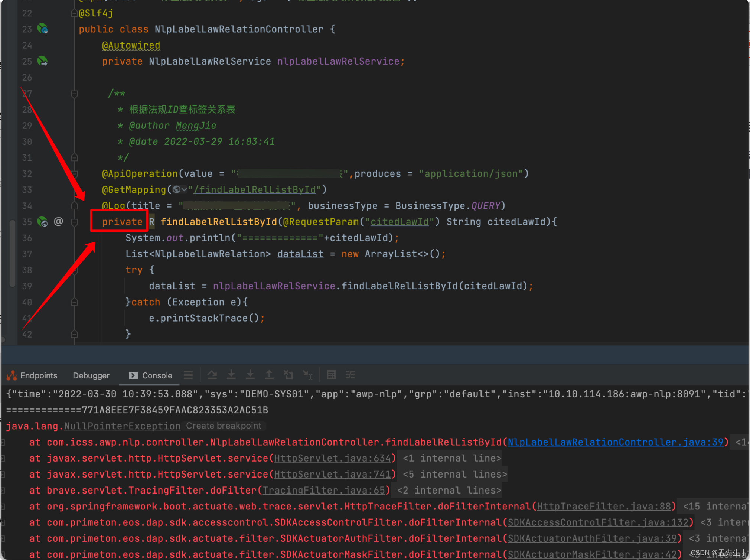Click the red Endpoints tool window icon
This screenshot has height=560, width=750.
pos(12,375)
